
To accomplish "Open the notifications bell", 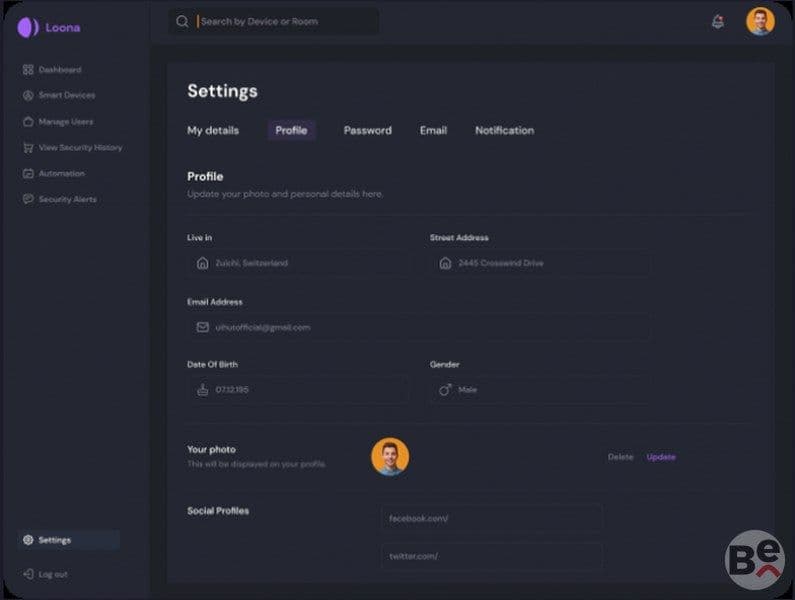I will (718, 21).
